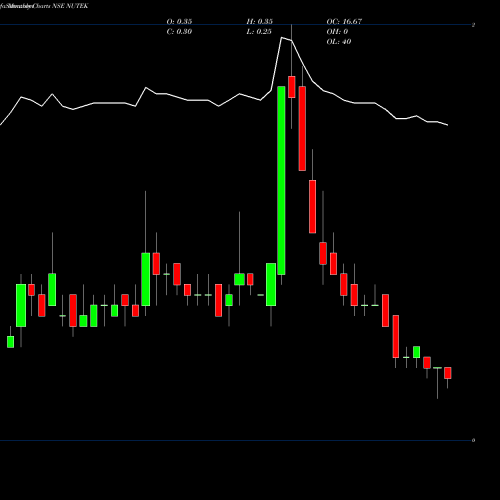Screen dimensions: 500x500
Task: Select the open value 'O: 0.35'
Action: pos(179,21)
